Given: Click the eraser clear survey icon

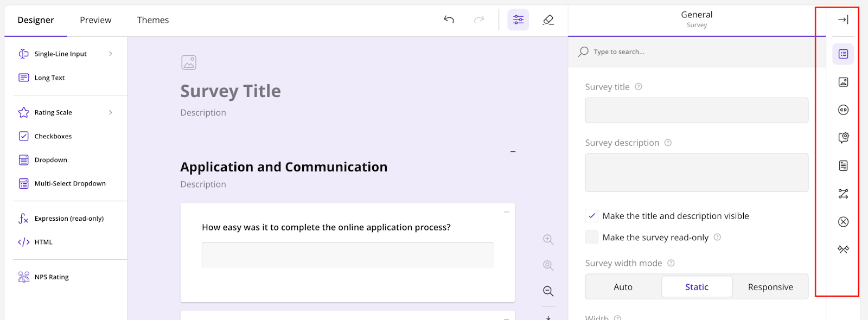Looking at the screenshot, I should tap(548, 20).
